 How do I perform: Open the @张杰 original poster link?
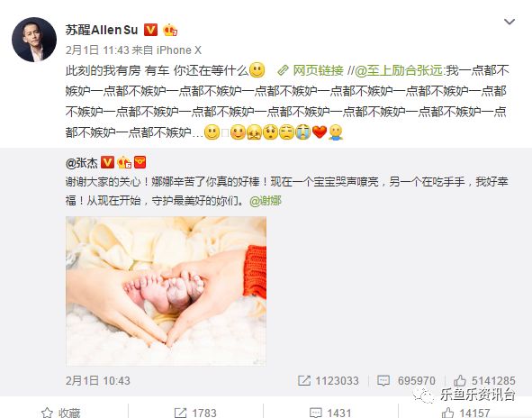pyautogui.click(x=81, y=163)
